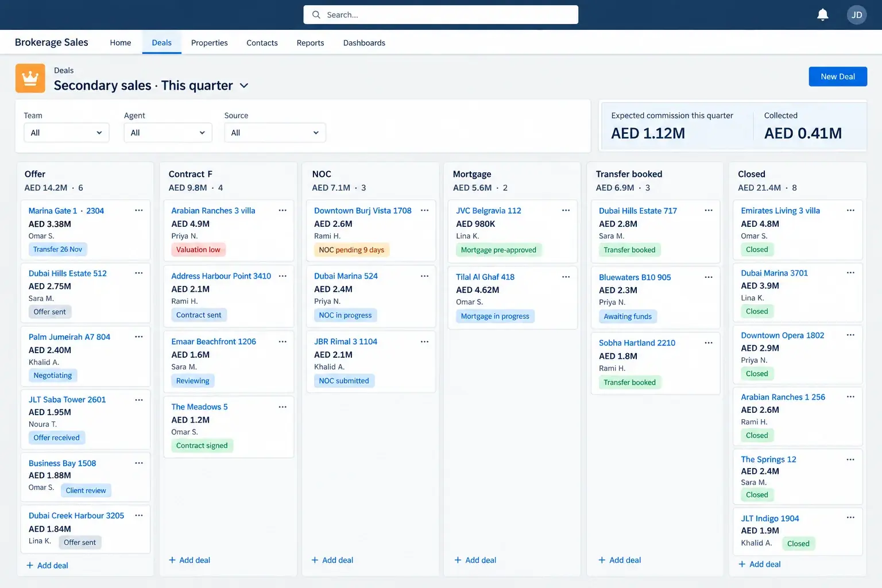This screenshot has width=882, height=588.
Task: Go to the Home tab
Action: coord(121,42)
